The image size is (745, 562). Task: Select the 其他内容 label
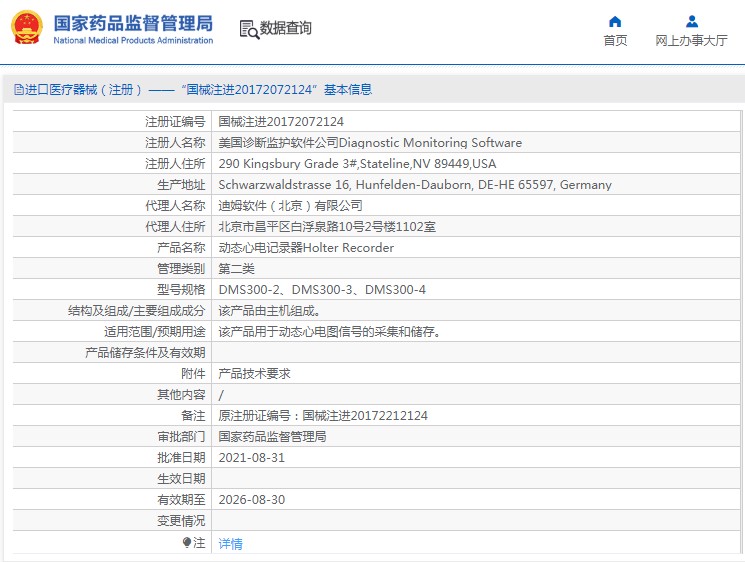click(181, 395)
